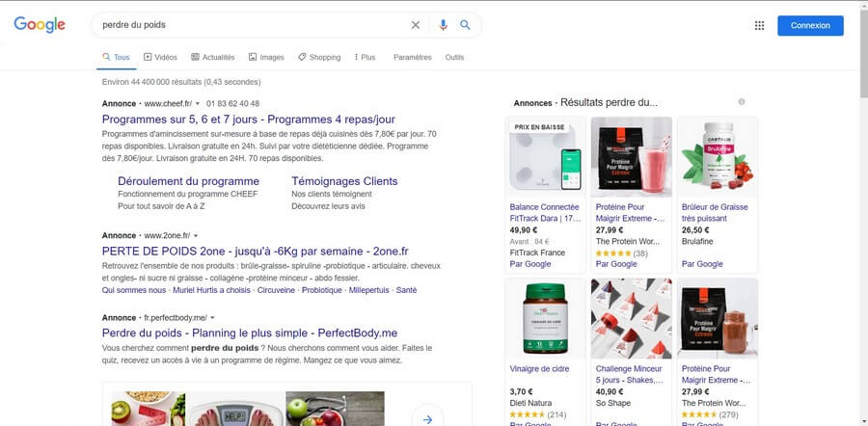Click the phone number 01 83 62 40 48
Image resolution: width=868 pixels, height=426 pixels.
(233, 103)
